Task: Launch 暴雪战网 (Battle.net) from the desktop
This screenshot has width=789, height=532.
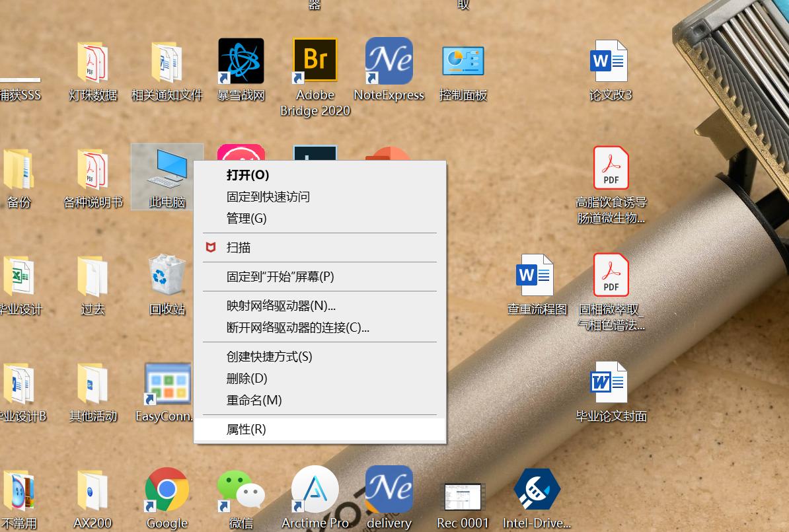Action: click(x=241, y=60)
